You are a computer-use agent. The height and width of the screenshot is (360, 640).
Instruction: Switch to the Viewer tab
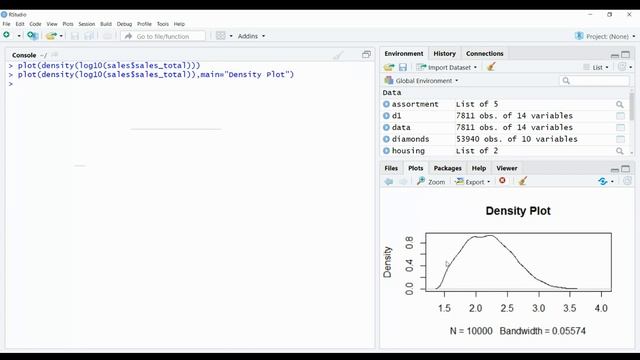(x=507, y=168)
